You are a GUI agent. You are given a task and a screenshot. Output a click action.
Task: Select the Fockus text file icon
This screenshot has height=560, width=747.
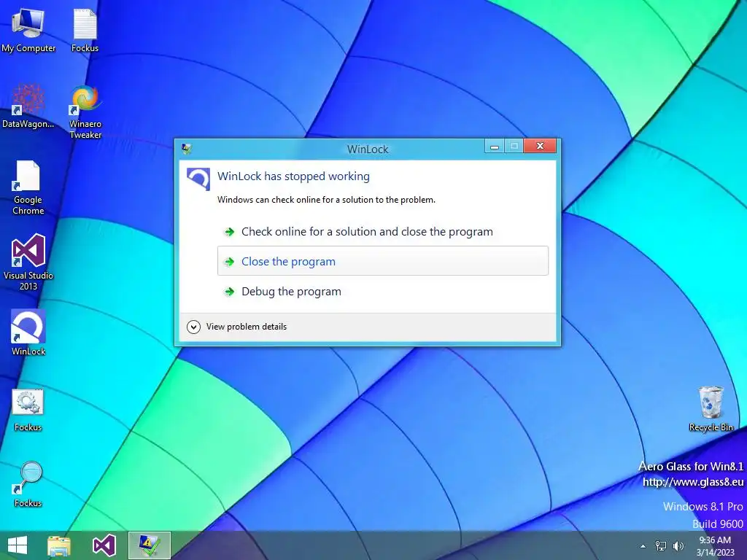[85, 30]
